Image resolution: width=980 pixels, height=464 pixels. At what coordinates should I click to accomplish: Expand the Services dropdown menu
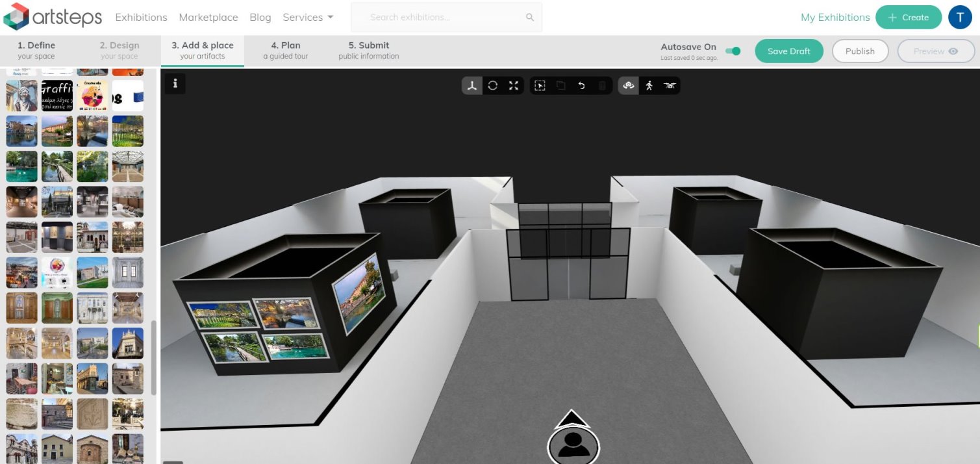tap(308, 18)
